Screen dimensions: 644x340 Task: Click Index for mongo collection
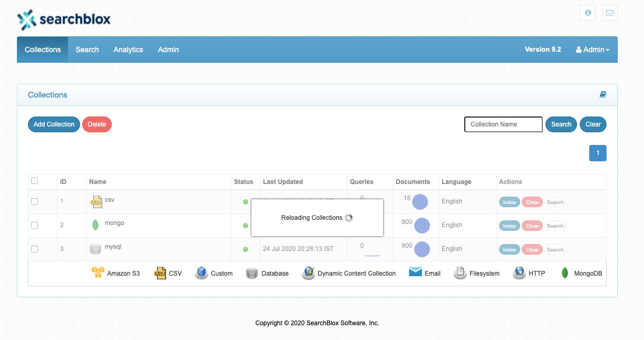tap(510, 226)
